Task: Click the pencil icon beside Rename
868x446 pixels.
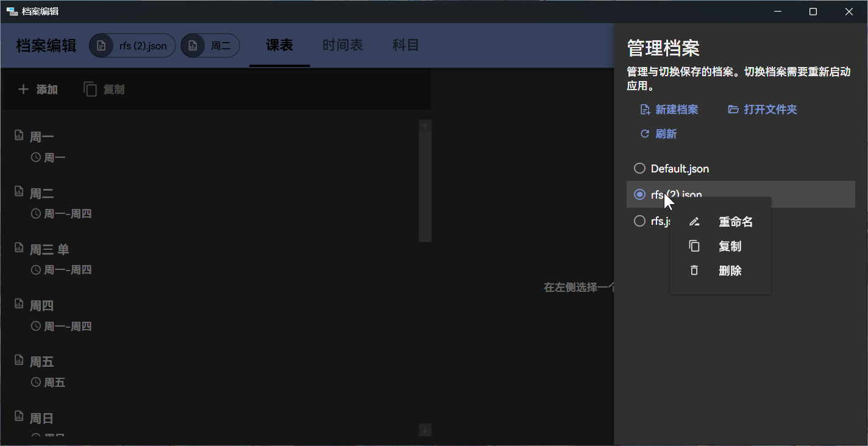Action: [694, 222]
